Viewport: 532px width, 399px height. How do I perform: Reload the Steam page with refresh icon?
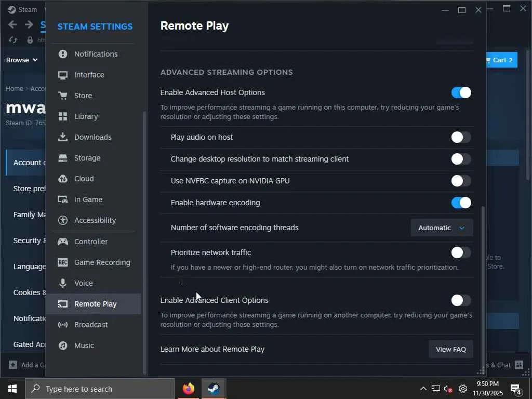tap(13, 40)
